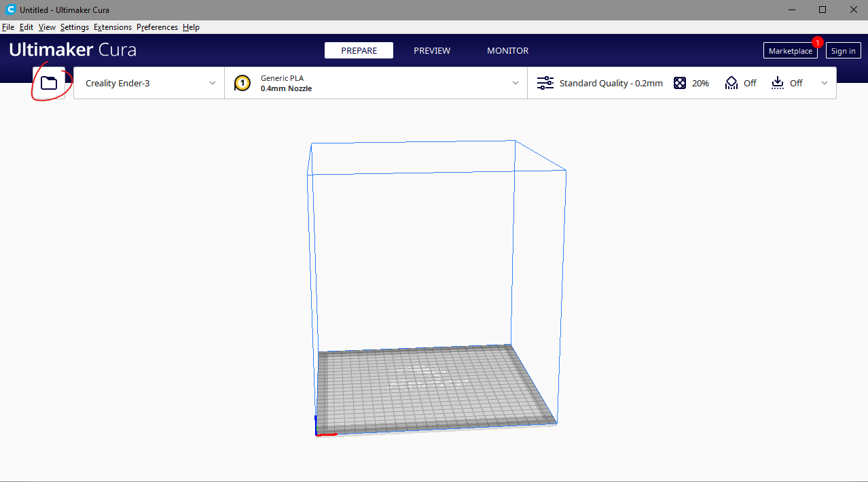Close the Cura window

tap(853, 10)
